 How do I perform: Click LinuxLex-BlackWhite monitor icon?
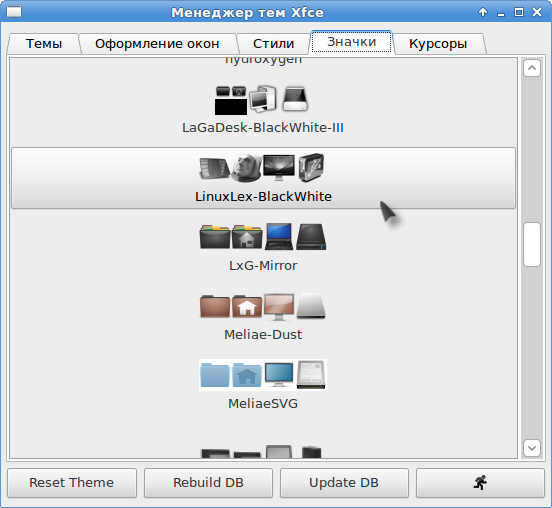[279, 167]
